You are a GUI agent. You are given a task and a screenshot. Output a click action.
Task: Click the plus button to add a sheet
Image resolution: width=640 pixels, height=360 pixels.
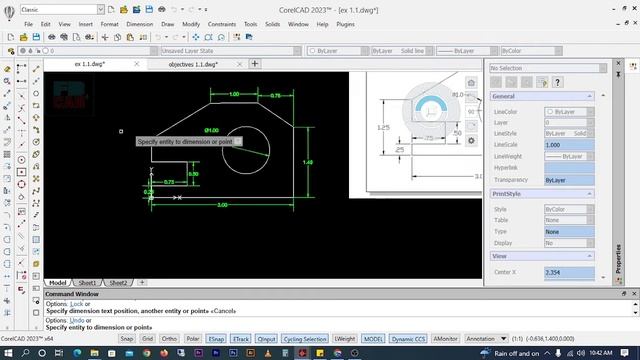click(142, 282)
